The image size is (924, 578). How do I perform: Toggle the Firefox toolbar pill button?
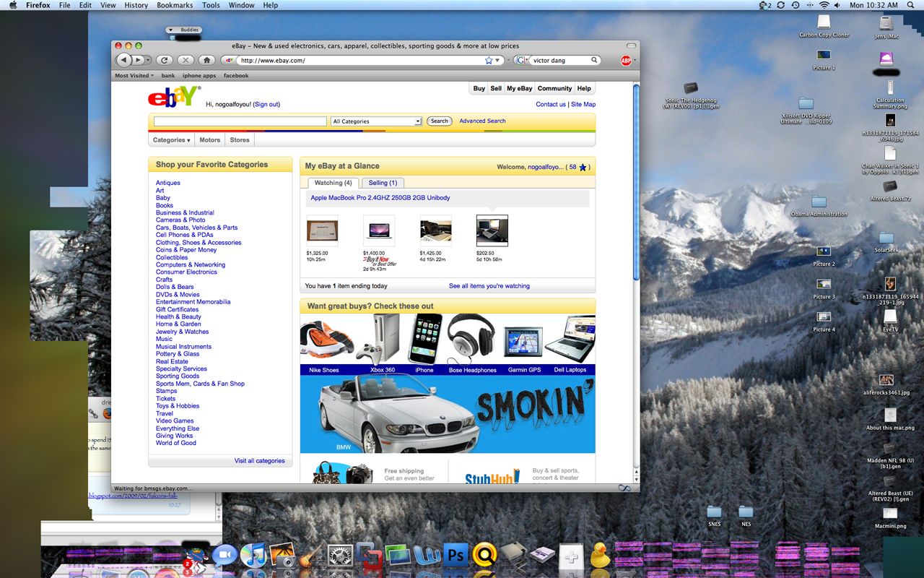tap(631, 46)
